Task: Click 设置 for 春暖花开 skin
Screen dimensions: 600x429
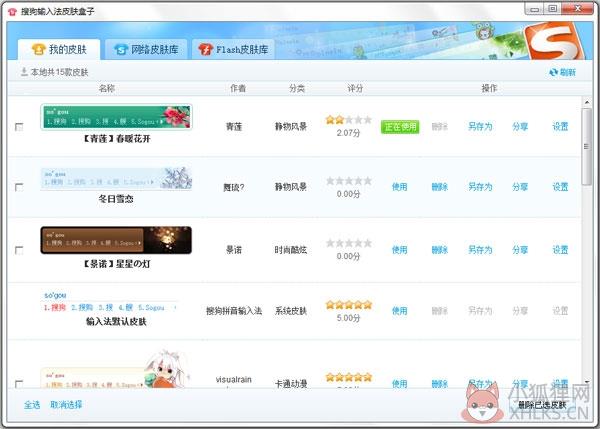Action: click(560, 127)
